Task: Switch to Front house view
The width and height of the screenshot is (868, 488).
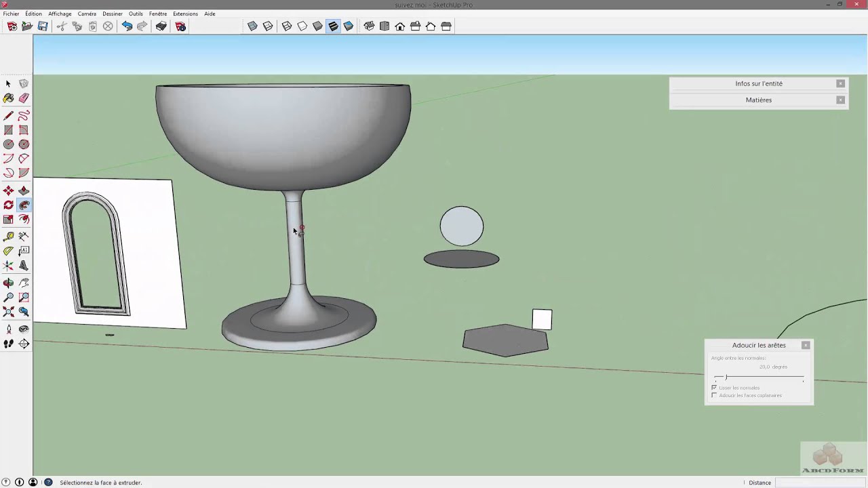Action: 400,26
